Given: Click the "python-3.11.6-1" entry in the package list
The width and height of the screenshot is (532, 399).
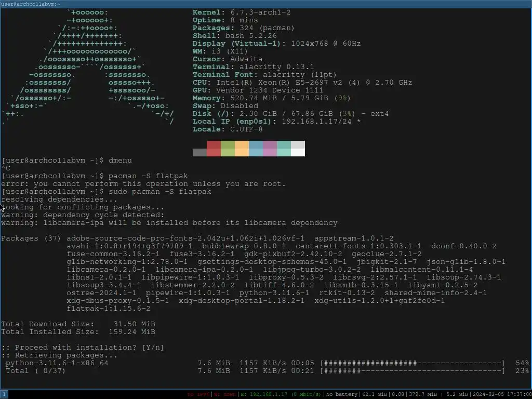Looking at the screenshot, I should click(x=274, y=293).
